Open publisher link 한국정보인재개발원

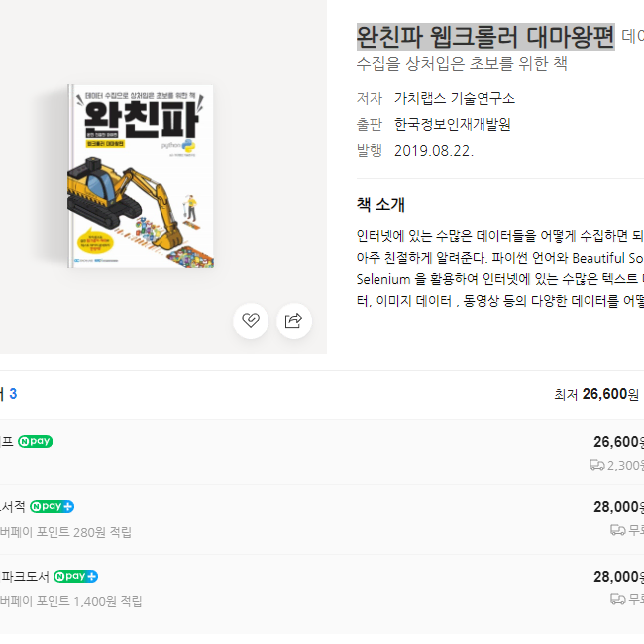pos(452,124)
